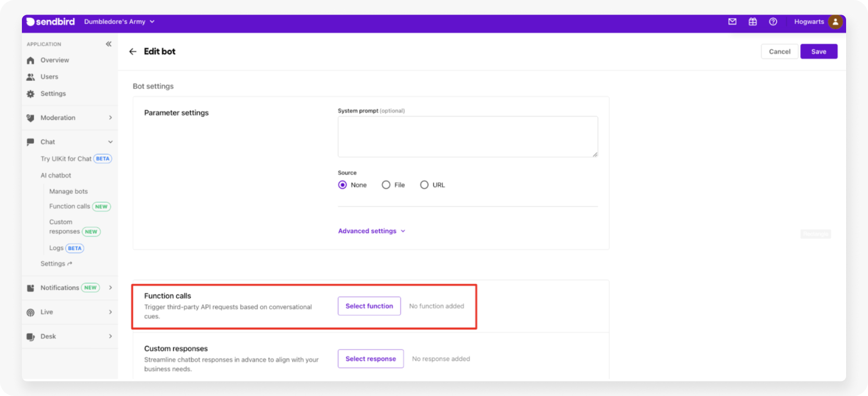Image resolution: width=868 pixels, height=396 pixels.
Task: Collapse the Chat section chevron
Action: point(110,142)
